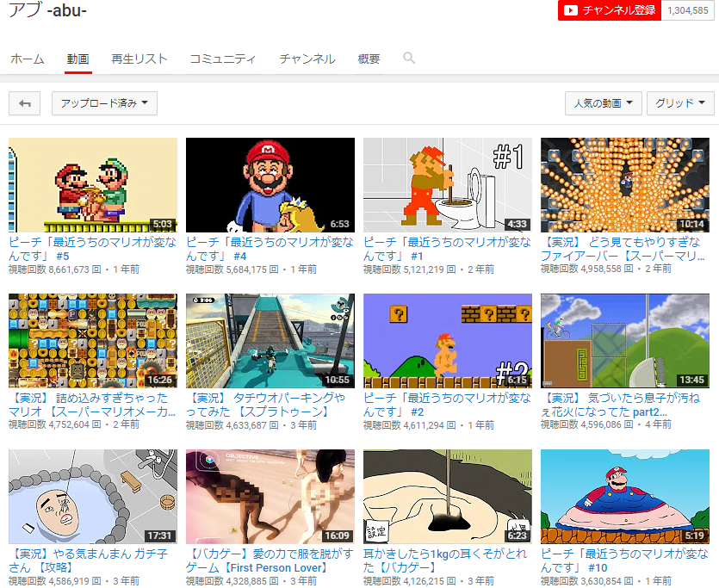Viewport: 719px width, 588px height.
Task: Expand the グリッド view dropdown
Action: tap(680, 103)
